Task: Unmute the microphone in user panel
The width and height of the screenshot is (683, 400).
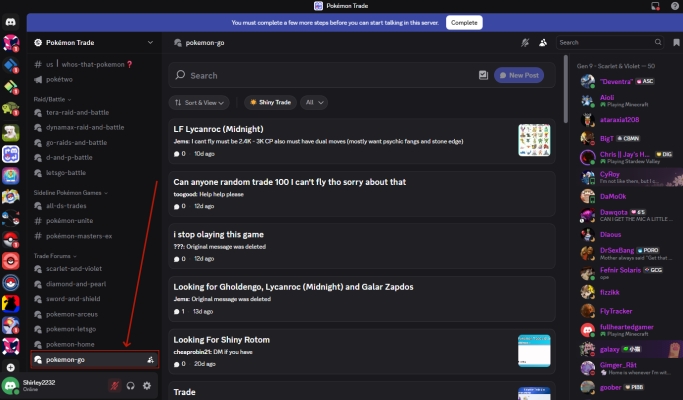Action: pyautogui.click(x=115, y=385)
